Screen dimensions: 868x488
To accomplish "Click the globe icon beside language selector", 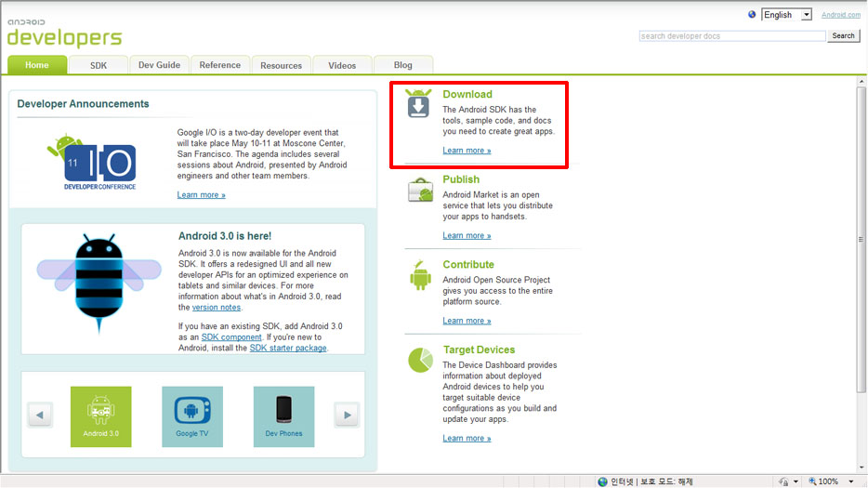I will 752,14.
